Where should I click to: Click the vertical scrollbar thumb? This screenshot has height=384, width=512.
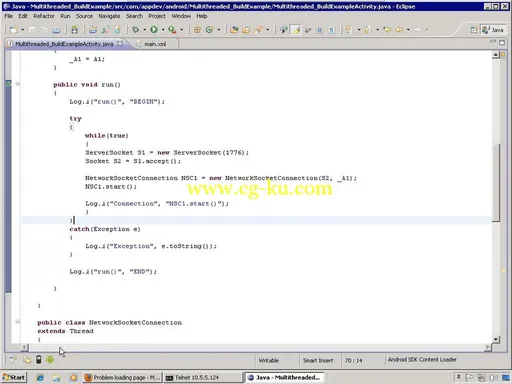pyautogui.click(x=496, y=183)
